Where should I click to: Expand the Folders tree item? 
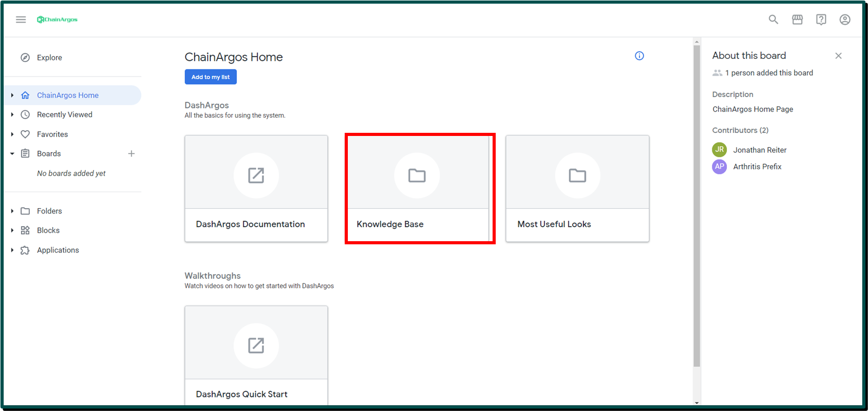pyautogui.click(x=12, y=211)
